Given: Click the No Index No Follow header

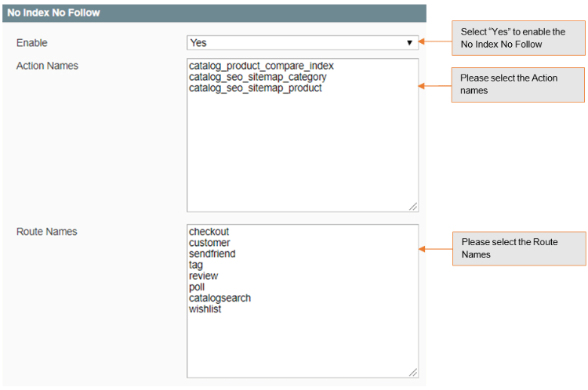Looking at the screenshot, I should (x=54, y=13).
